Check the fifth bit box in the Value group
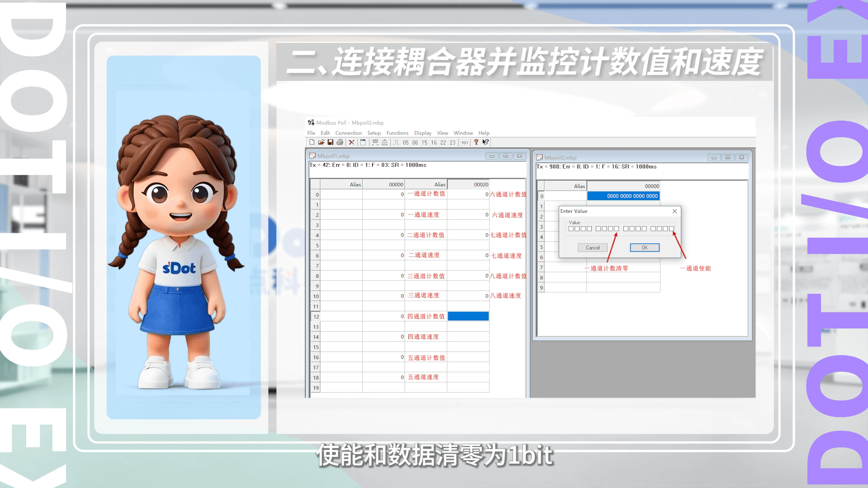 pyautogui.click(x=597, y=229)
